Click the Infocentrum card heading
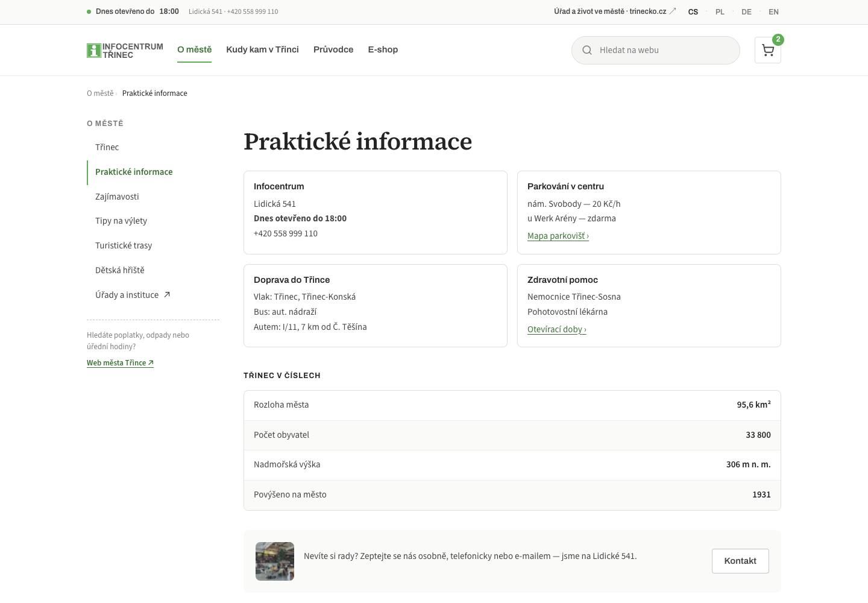The image size is (868, 603). click(279, 186)
